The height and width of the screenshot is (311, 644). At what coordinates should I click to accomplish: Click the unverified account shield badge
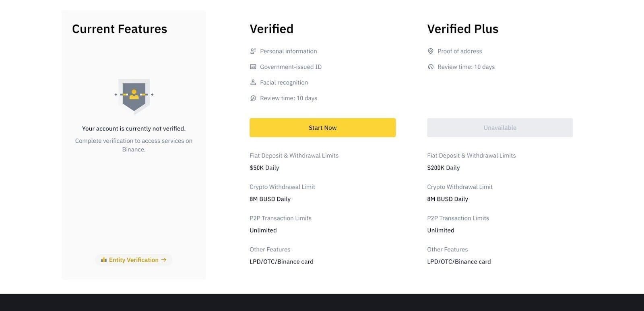click(x=134, y=96)
